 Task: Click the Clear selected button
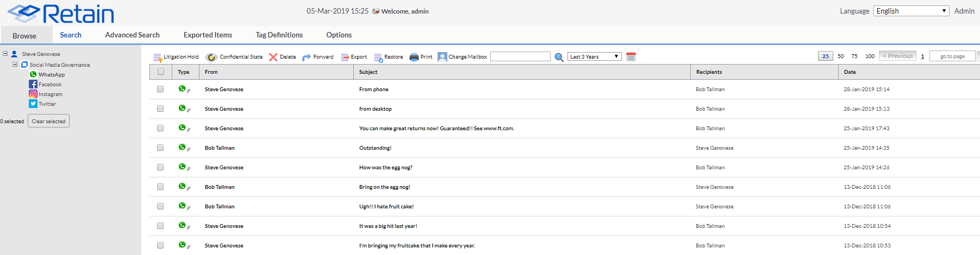48,121
